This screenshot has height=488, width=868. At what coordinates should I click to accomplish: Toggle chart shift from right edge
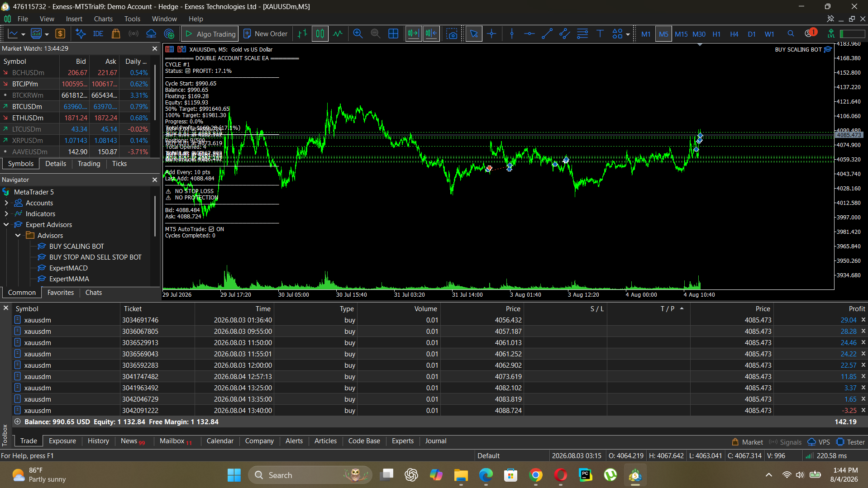coord(431,34)
